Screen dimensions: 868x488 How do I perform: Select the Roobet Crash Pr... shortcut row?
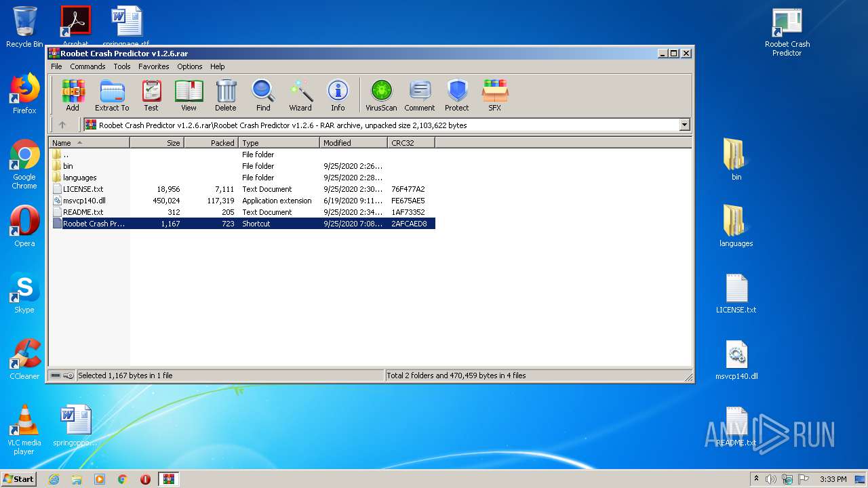pos(243,224)
